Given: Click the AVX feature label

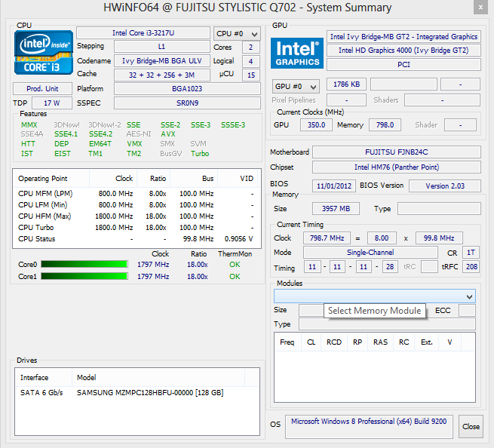Looking at the screenshot, I should pyautogui.click(x=168, y=134).
